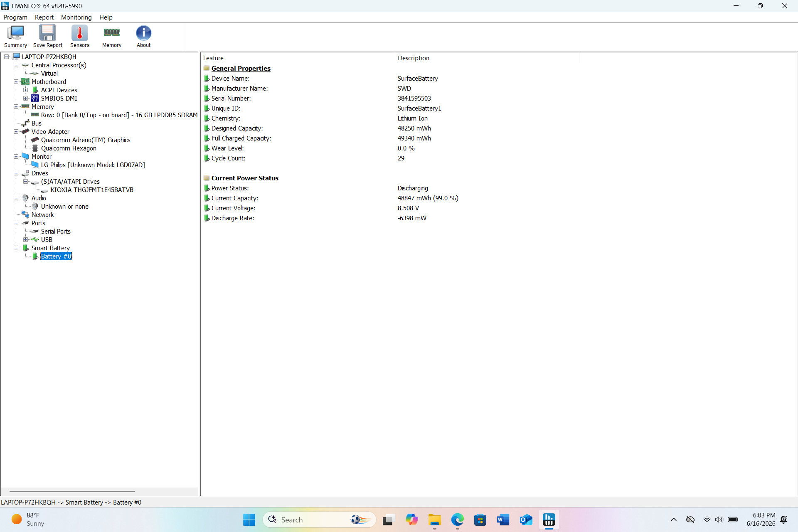
Task: Collapse the Motherboard node
Action: 16,82
